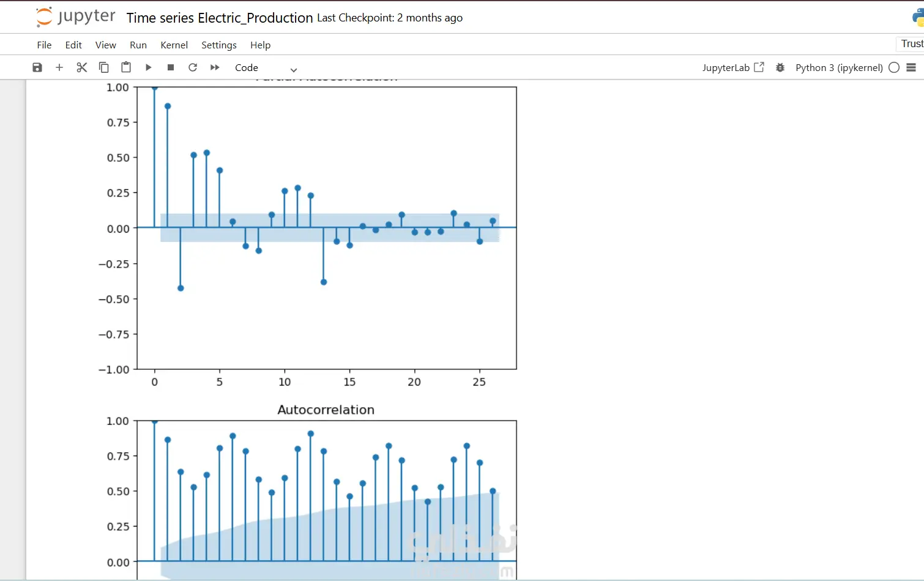Enable the debugger bug icon
924x581 pixels.
coord(780,67)
